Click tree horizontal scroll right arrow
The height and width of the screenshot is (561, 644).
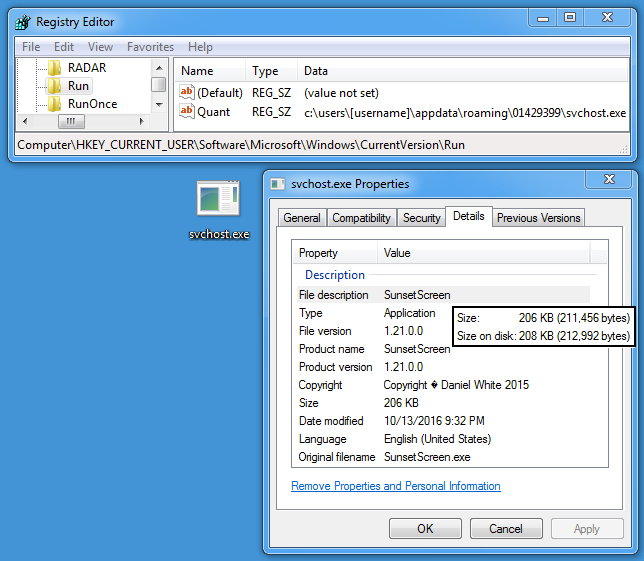coord(142,121)
